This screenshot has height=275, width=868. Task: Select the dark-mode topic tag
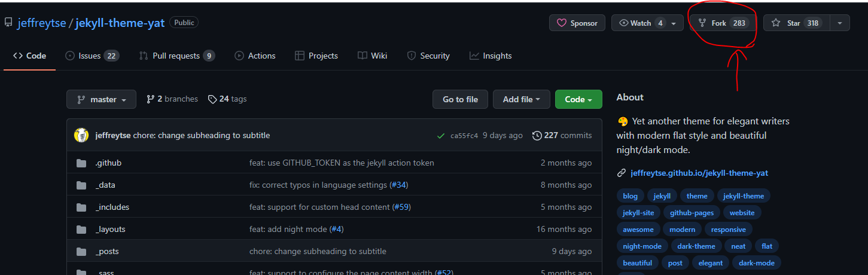tap(757, 263)
